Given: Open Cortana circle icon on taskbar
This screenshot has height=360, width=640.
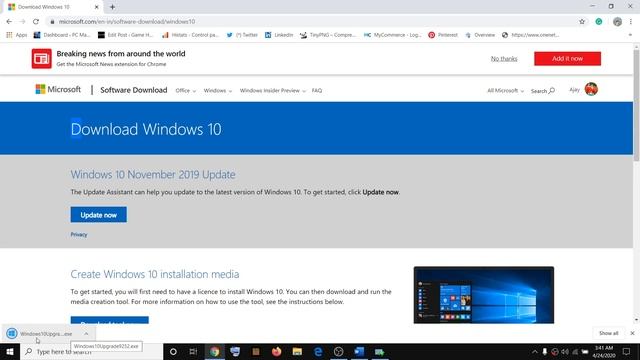Looking at the screenshot, I should coord(173,351).
